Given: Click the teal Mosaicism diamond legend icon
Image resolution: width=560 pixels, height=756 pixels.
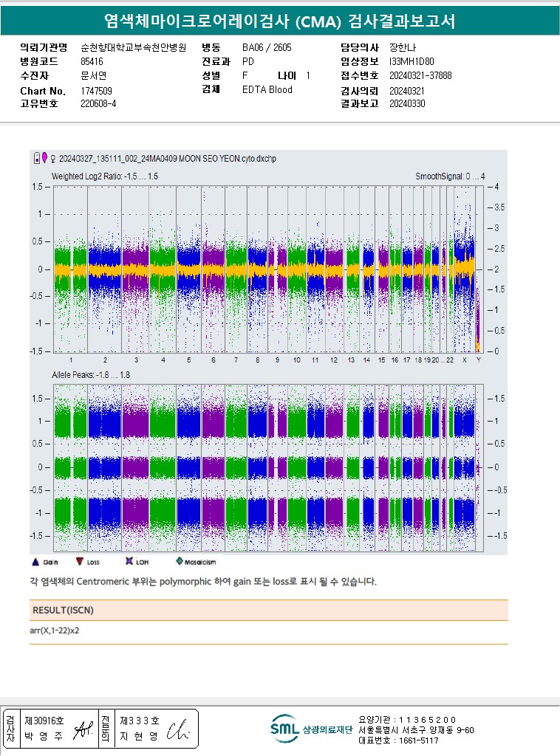Looking at the screenshot, I should click(179, 562).
